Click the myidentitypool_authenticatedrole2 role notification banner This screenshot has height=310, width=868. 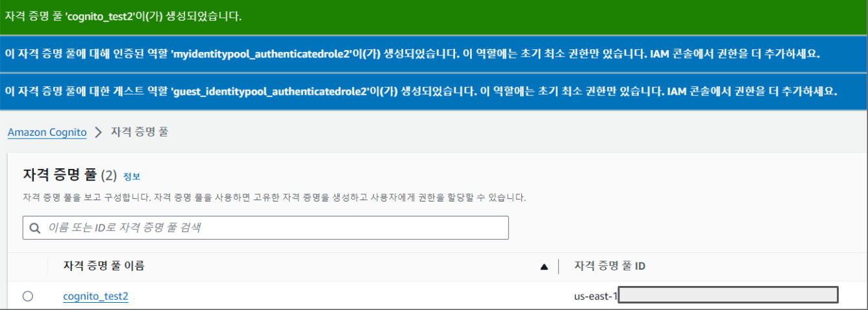tap(434, 54)
